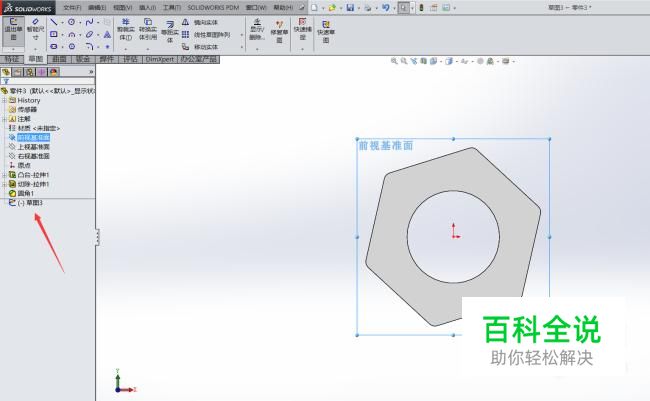Click the Exit Sketch (退出草图) button
Image resolution: width=650 pixels, height=401 pixels.
coord(13,30)
